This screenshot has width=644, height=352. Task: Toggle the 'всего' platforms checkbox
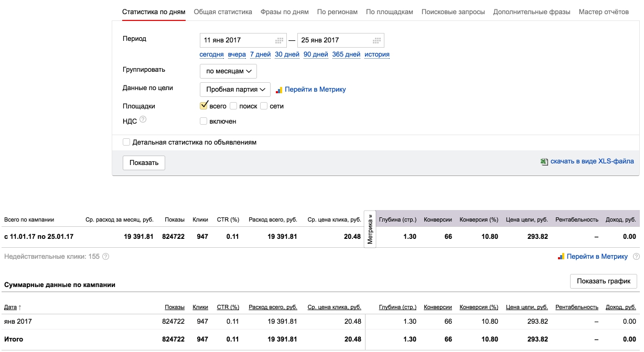pos(204,106)
